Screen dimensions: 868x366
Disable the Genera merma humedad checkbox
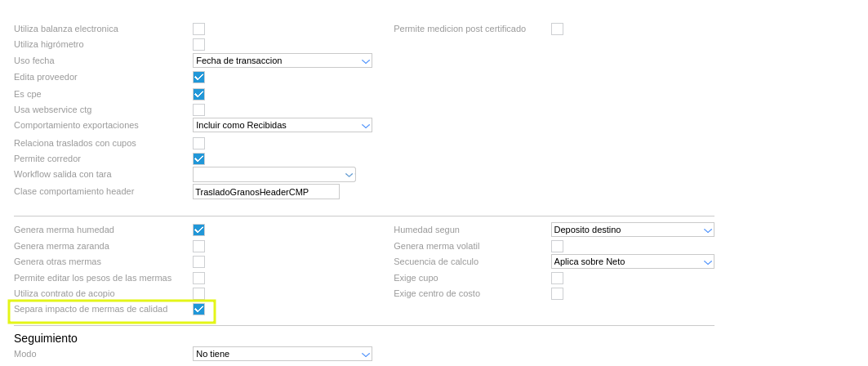(198, 230)
